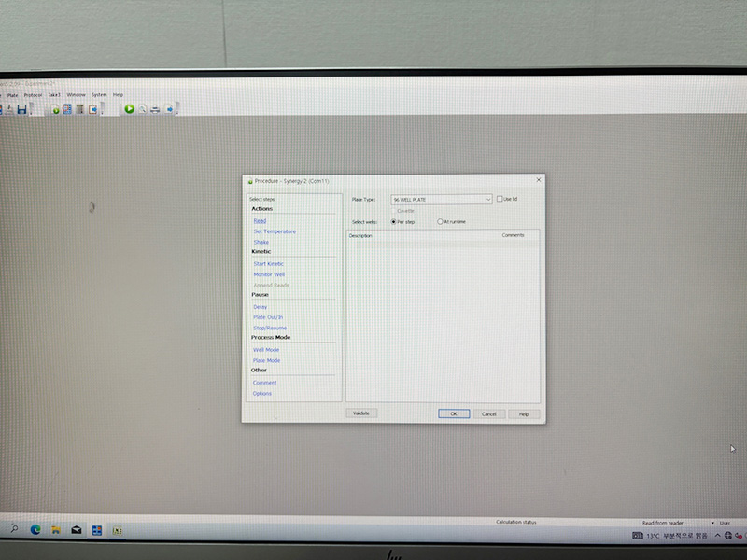This screenshot has width=747, height=560.
Task: Add a Set Temperature step
Action: [x=275, y=231]
